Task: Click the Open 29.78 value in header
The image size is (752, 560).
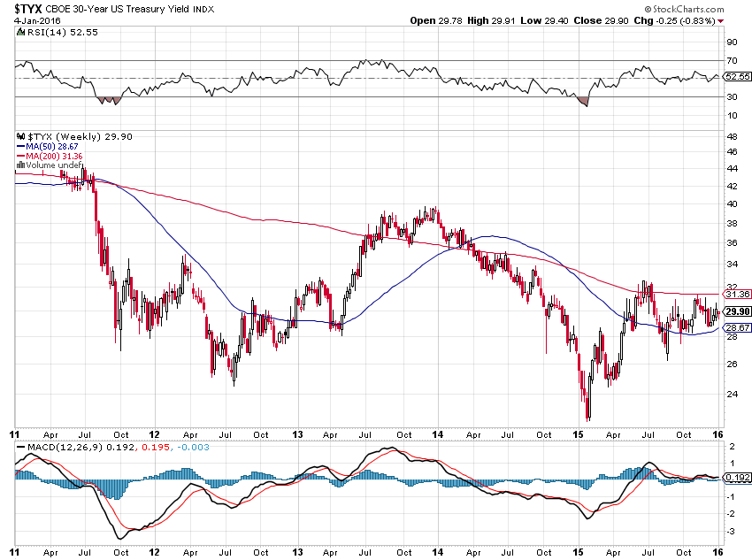Action: [x=437, y=20]
